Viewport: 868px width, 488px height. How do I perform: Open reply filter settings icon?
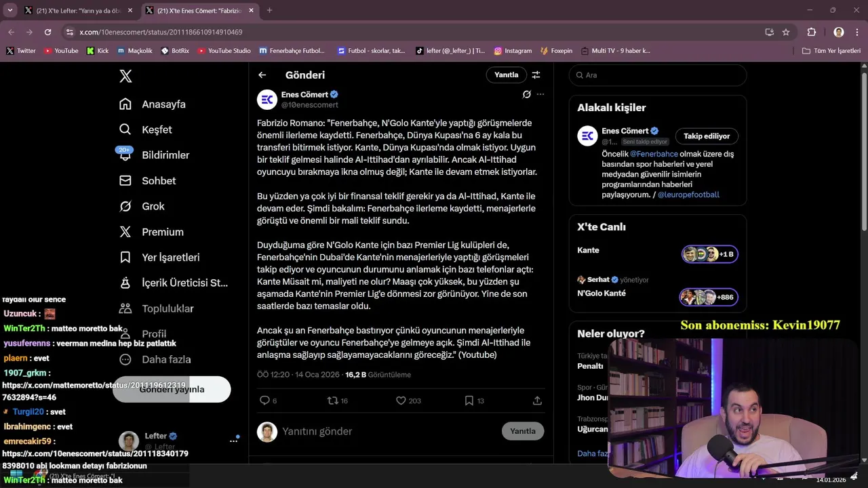(x=536, y=75)
